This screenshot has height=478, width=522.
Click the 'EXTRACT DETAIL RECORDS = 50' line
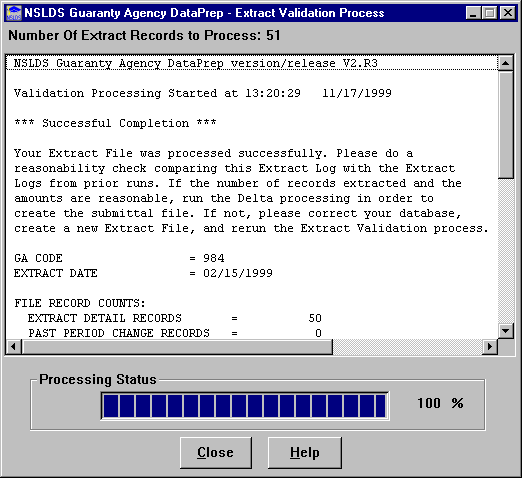pyautogui.click(x=175, y=318)
